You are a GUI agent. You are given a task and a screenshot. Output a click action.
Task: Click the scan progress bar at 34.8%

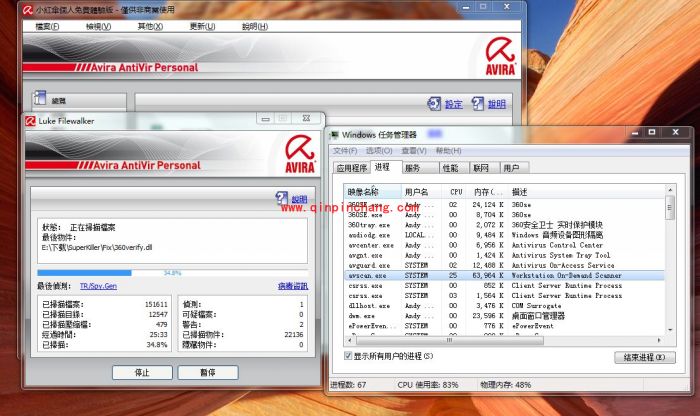pyautogui.click(x=173, y=273)
